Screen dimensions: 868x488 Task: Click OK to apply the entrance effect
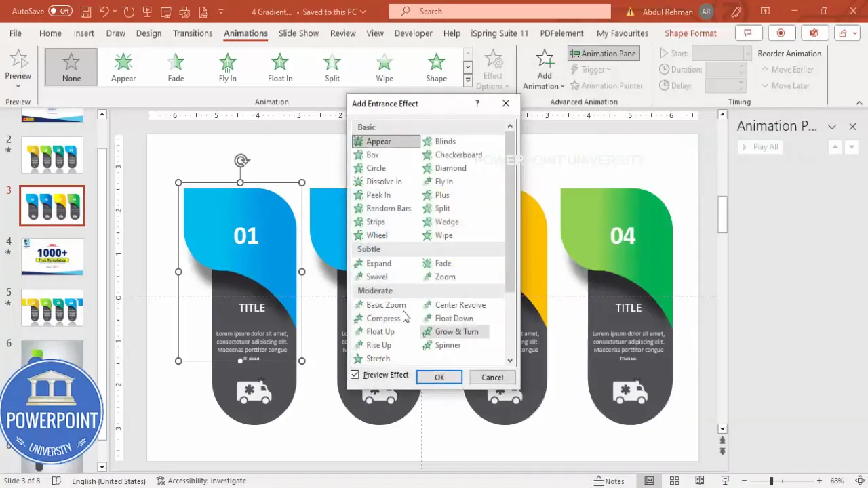coord(439,377)
